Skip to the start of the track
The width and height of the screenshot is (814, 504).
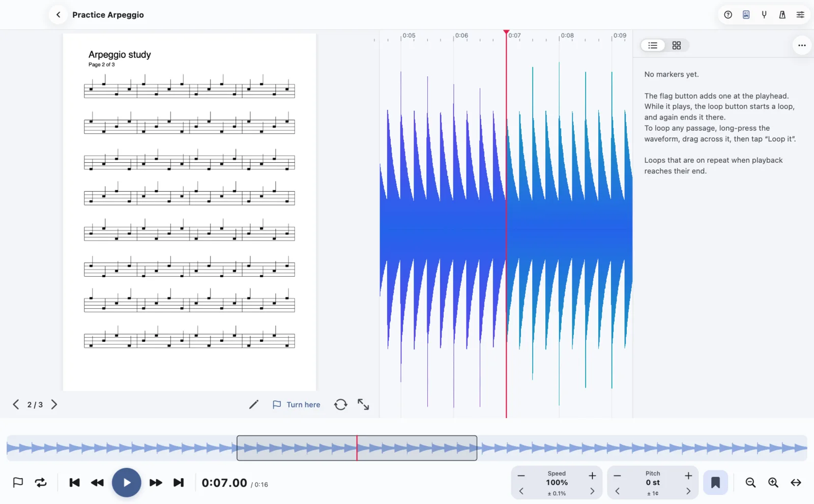(x=74, y=483)
